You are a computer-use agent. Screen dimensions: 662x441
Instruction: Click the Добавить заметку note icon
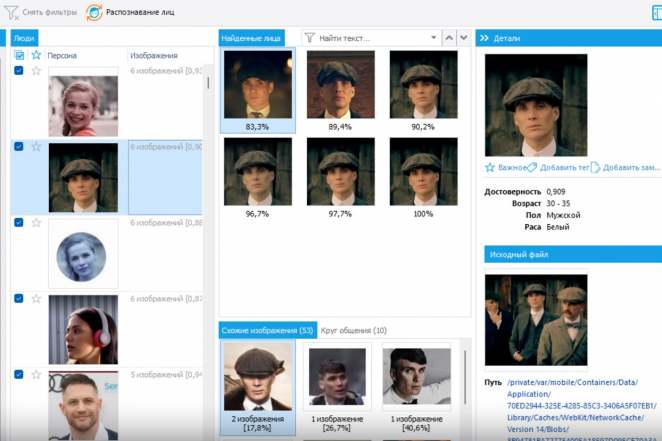point(596,167)
